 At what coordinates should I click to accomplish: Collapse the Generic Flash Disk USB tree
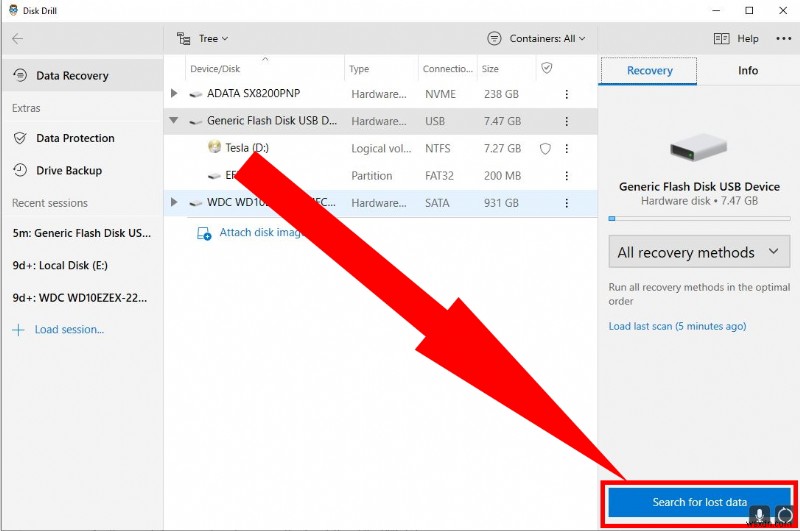pyautogui.click(x=174, y=121)
